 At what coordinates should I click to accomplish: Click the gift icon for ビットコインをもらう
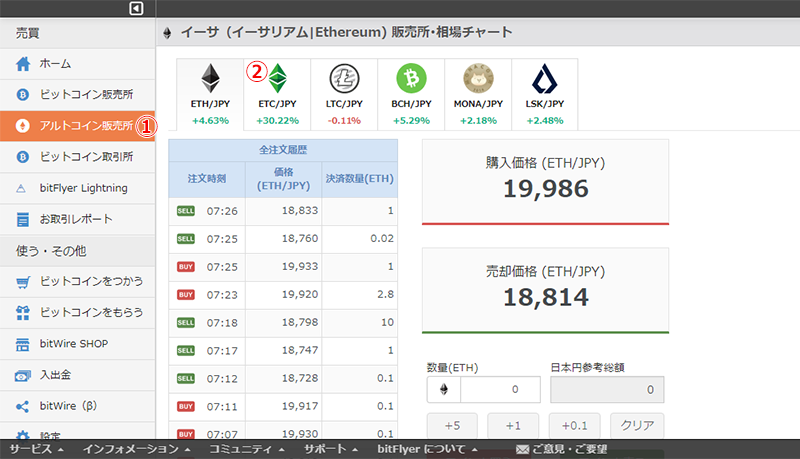point(22,313)
